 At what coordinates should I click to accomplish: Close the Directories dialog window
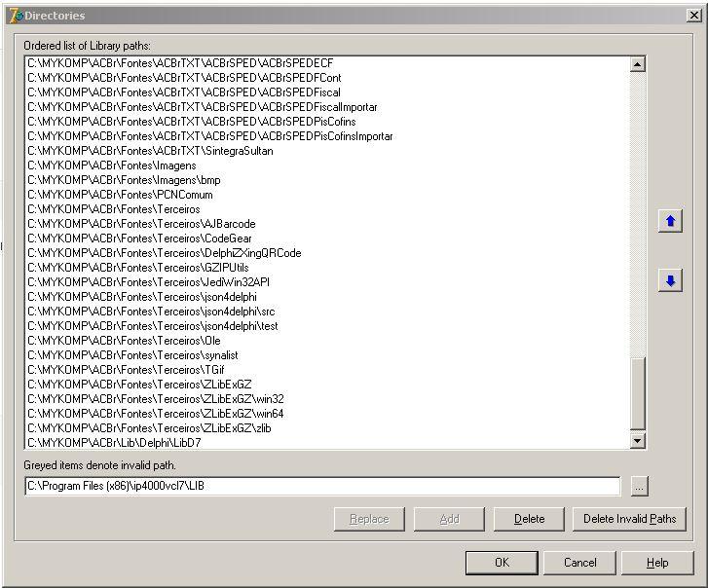(693, 16)
